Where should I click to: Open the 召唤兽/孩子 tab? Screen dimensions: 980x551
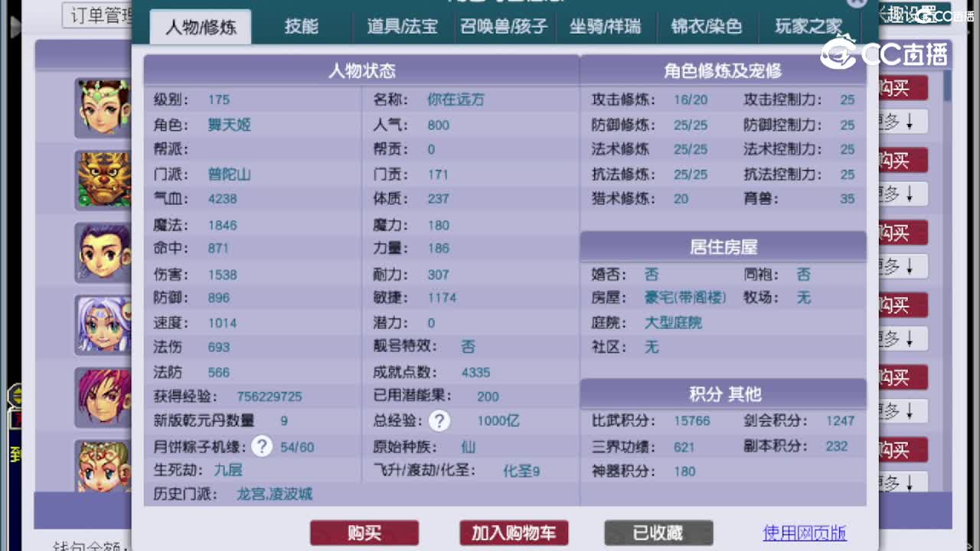click(504, 26)
